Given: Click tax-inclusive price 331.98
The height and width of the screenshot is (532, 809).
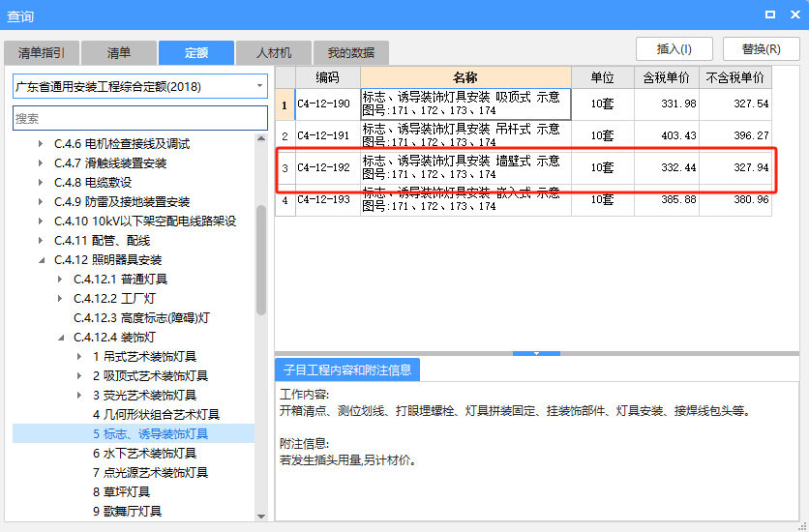Looking at the screenshot, I should click(667, 104).
